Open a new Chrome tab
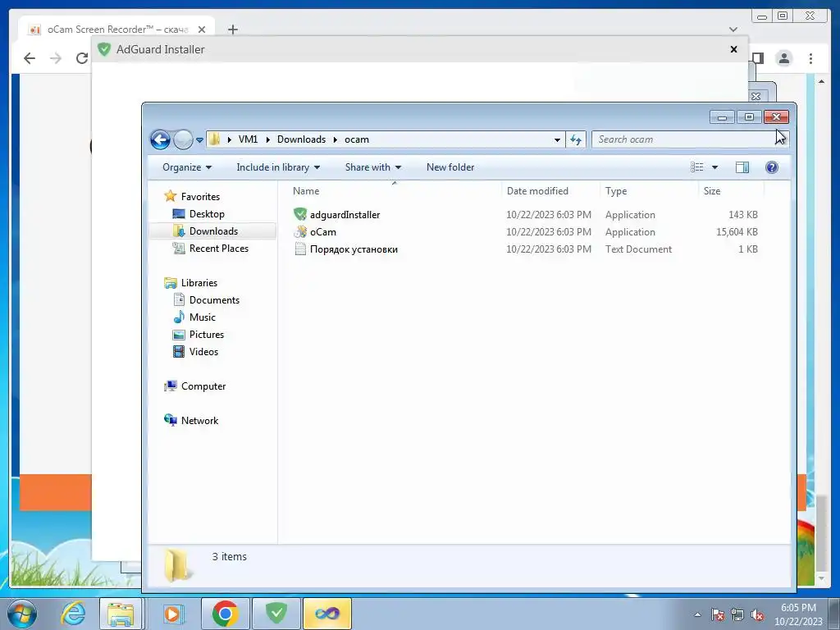840x630 pixels. 232,30
